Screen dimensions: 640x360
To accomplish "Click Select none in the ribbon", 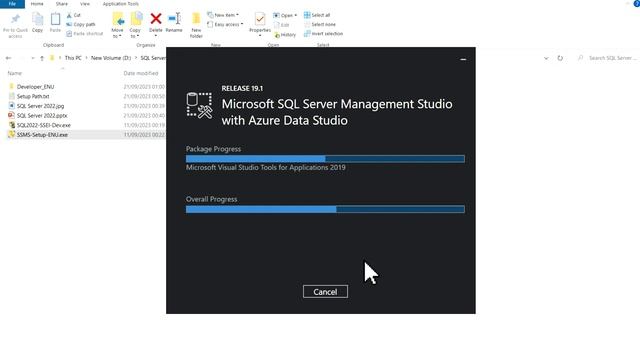I will [320, 24].
